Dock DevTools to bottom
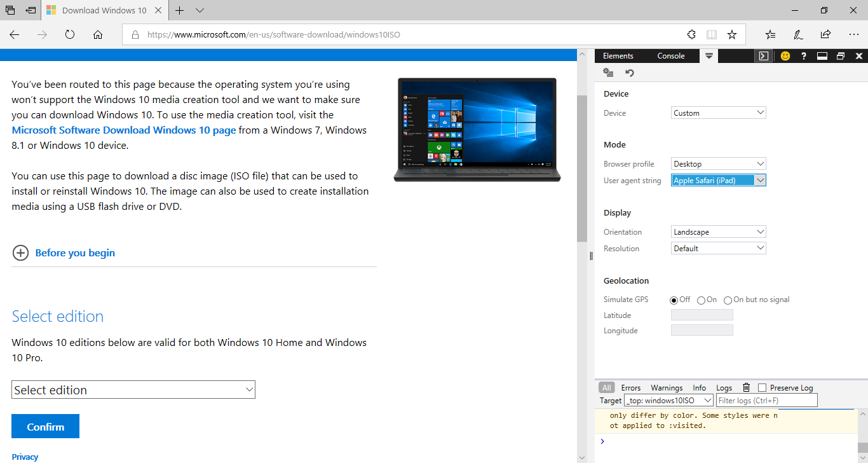868x463 pixels. pos(822,56)
